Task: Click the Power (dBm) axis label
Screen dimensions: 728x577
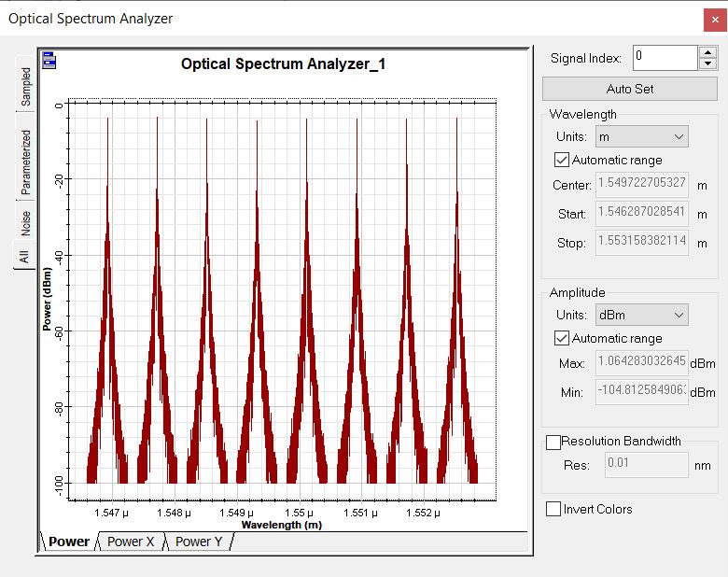Action: pos(47,299)
